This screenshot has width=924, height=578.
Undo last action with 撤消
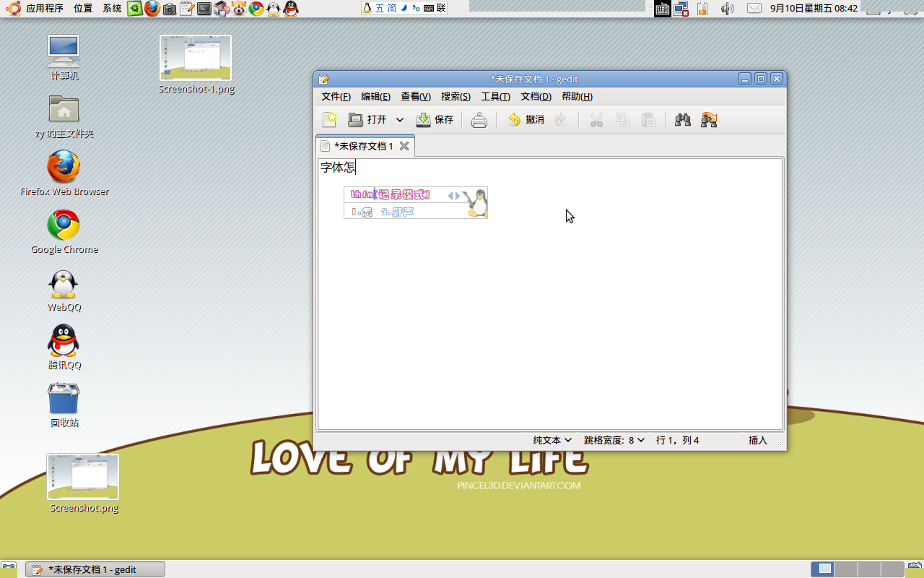tap(526, 120)
